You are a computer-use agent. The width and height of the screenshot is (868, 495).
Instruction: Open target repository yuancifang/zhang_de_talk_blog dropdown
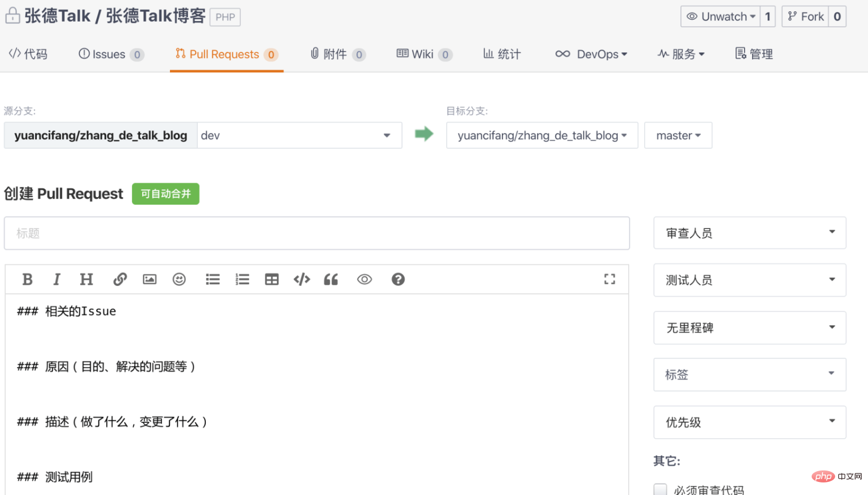coord(542,135)
